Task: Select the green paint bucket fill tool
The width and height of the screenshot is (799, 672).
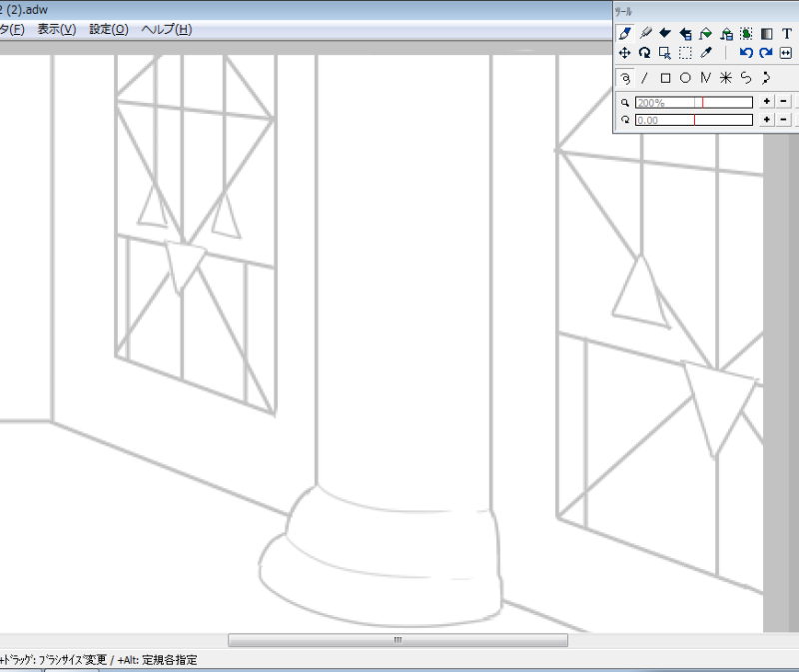Action: point(706,34)
